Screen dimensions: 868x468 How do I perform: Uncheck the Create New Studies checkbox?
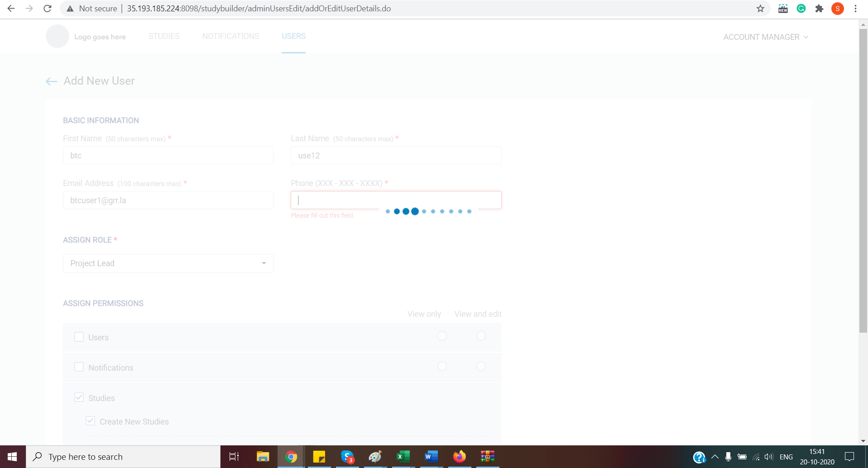click(x=90, y=420)
